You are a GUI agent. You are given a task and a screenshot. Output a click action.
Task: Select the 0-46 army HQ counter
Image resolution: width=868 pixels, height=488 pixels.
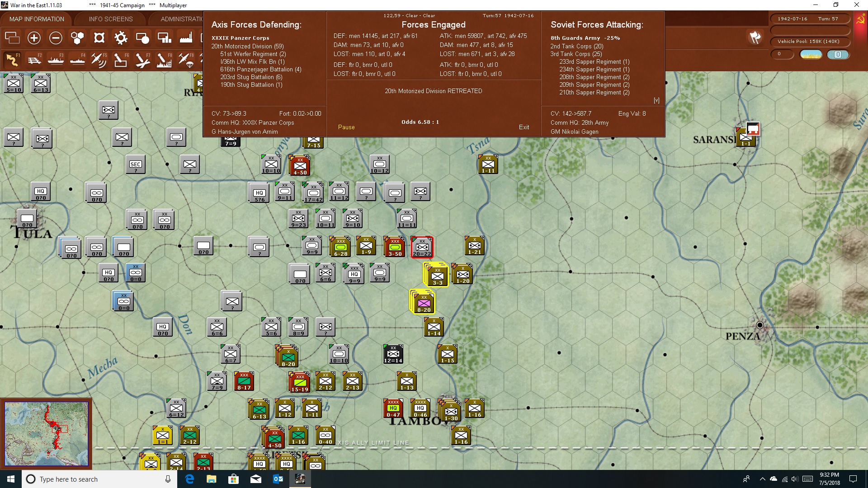[420, 408]
